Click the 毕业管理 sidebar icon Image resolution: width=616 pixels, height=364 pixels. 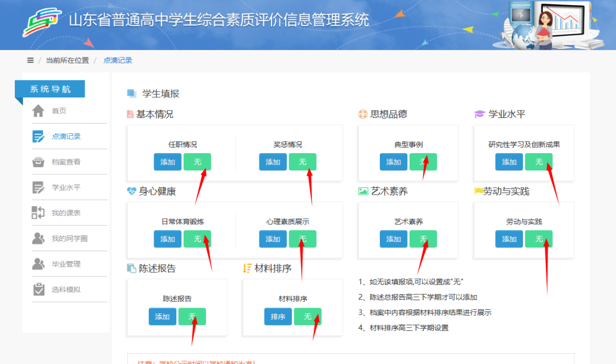coord(39,264)
